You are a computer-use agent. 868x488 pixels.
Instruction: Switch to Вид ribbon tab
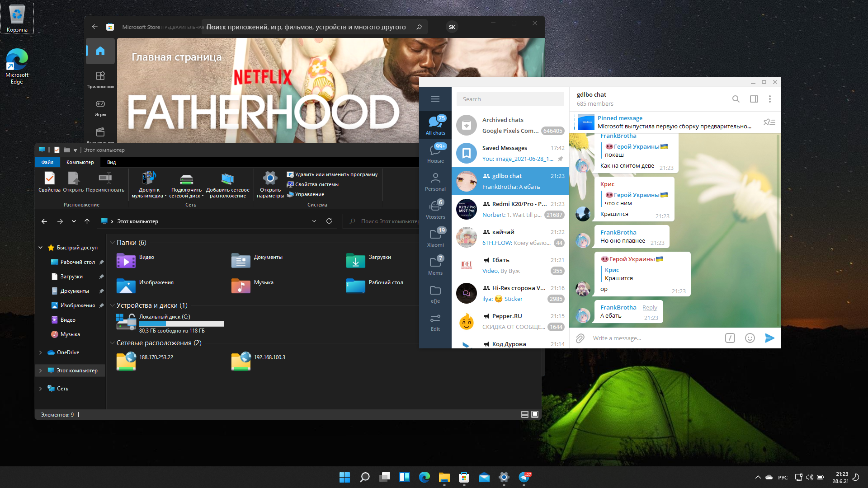pos(112,162)
